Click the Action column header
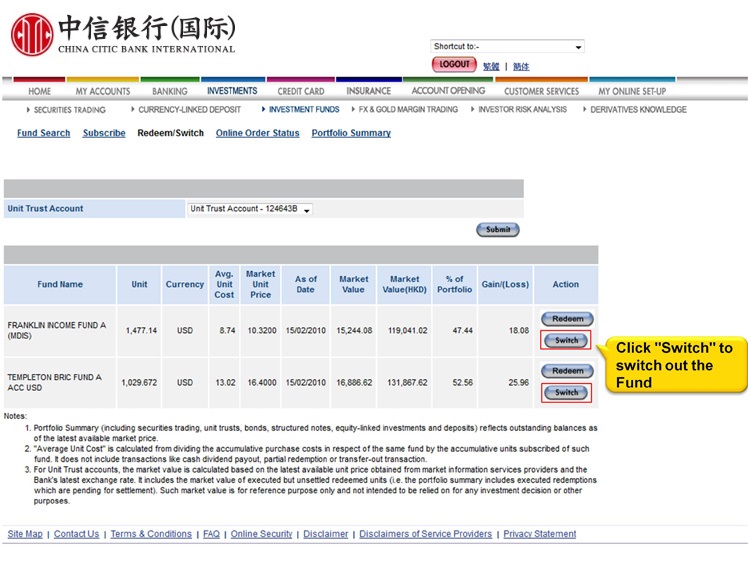This screenshot has width=748, height=561. (x=566, y=284)
